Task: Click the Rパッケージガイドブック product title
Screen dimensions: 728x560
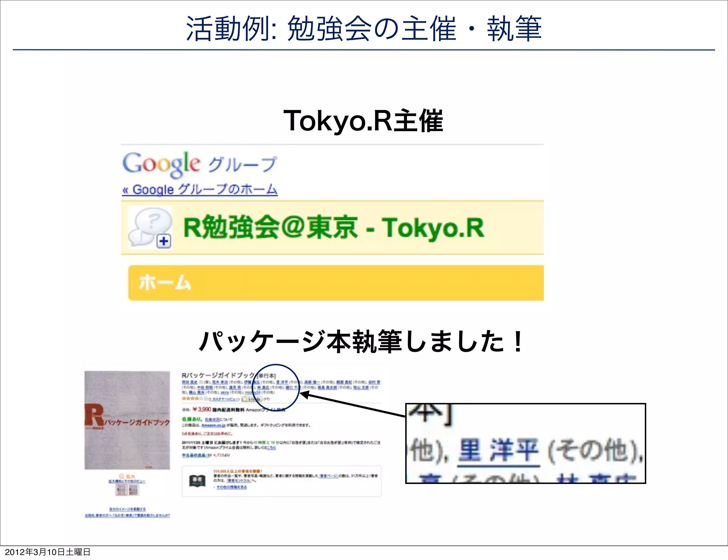Action: click(x=218, y=375)
